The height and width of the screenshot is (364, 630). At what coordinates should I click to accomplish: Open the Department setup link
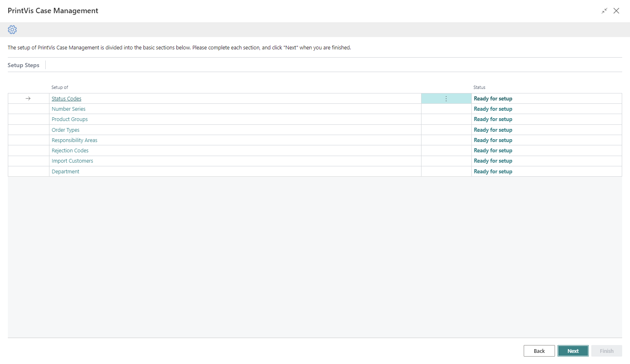pos(65,172)
